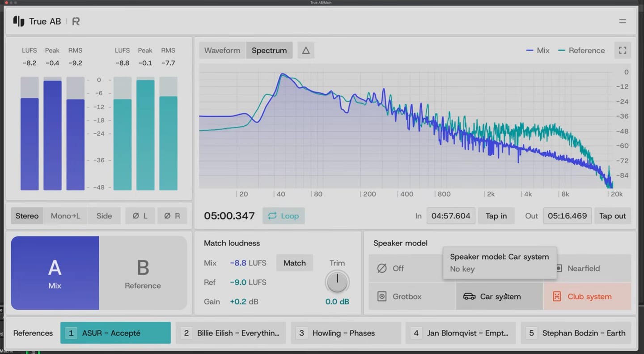Click the Trim knob
644x354 pixels.
point(337,282)
